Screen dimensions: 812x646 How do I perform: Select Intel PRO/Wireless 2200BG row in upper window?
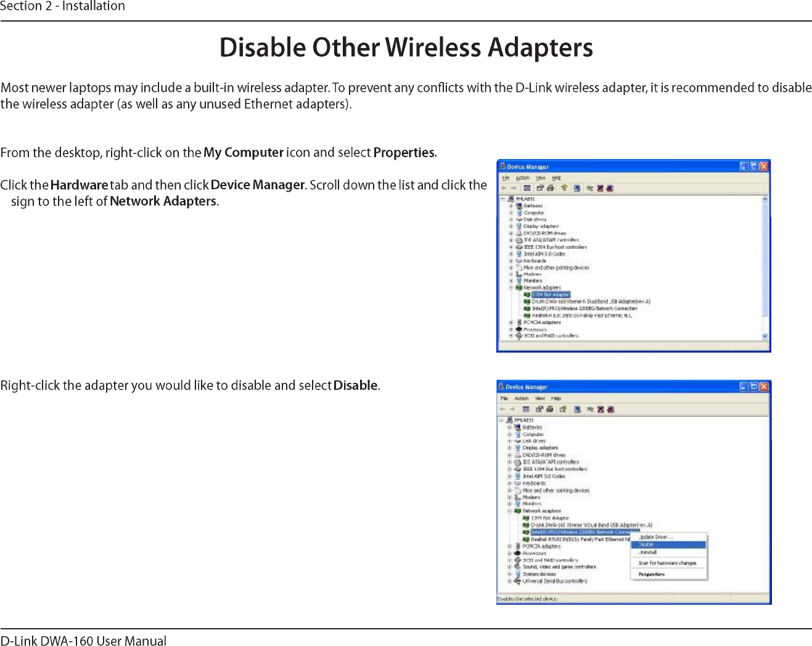[584, 308]
